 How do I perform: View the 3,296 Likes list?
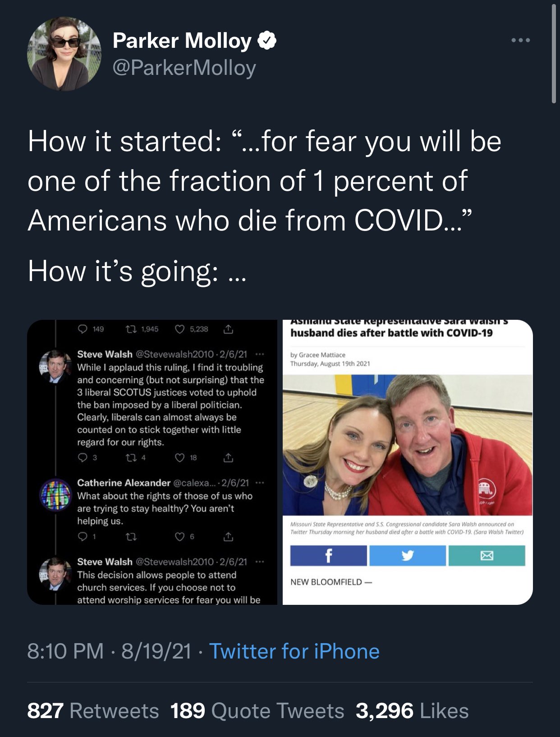pos(412,711)
